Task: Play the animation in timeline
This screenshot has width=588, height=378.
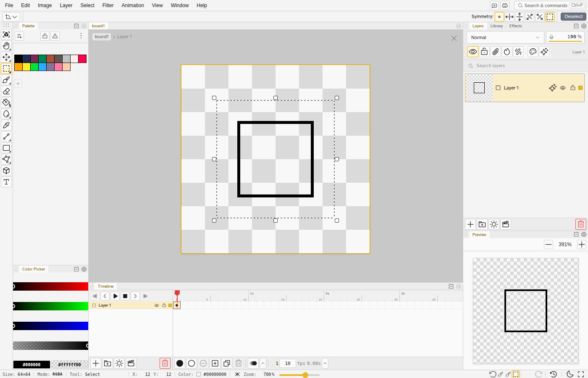Action: [x=115, y=296]
